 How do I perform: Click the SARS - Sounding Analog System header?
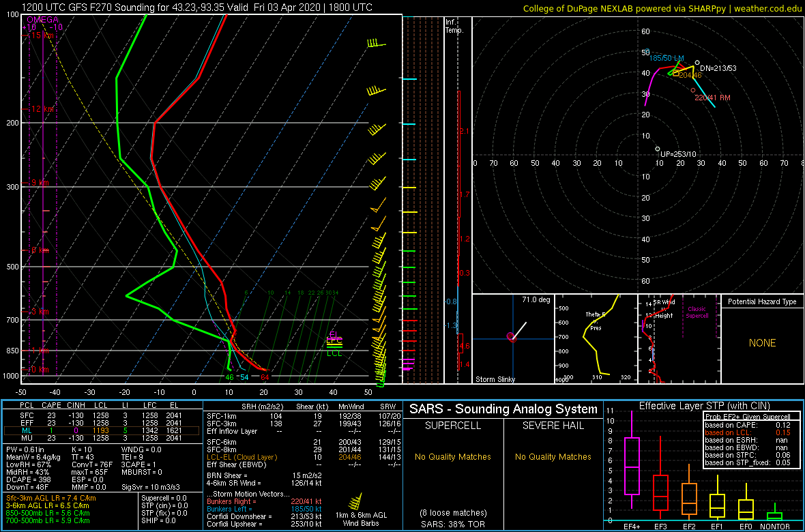point(503,409)
